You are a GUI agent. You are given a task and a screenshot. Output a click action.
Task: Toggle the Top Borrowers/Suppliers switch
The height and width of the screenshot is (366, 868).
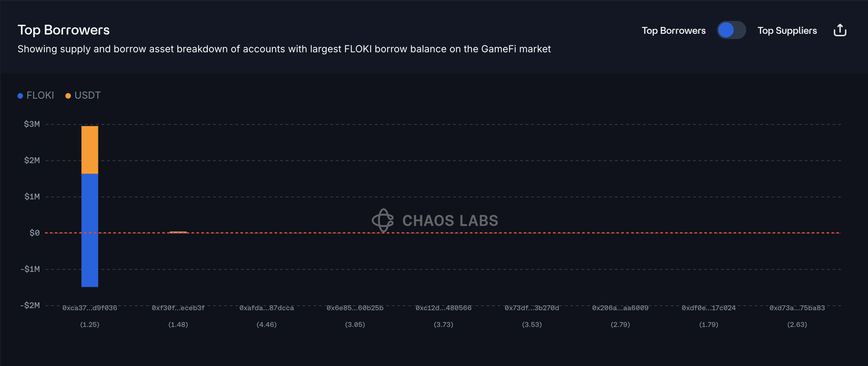point(731,30)
